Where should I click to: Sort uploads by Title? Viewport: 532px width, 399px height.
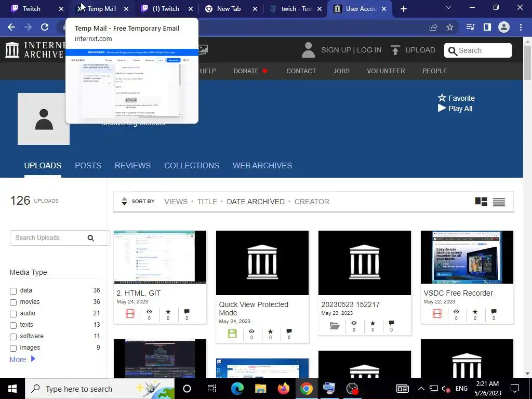pos(207,202)
